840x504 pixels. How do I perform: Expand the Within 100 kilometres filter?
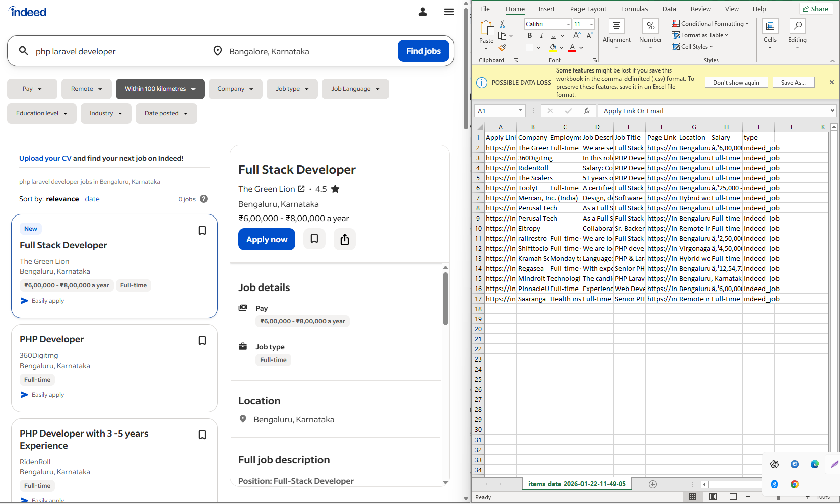[160, 89]
